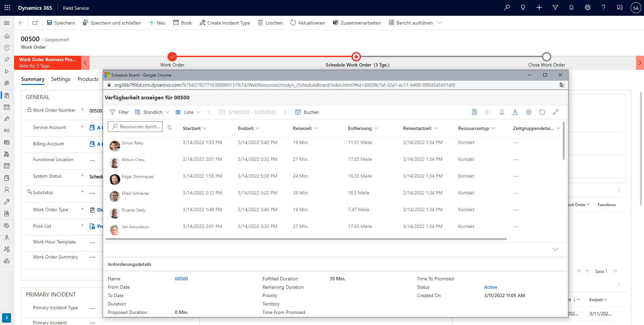Click the Zusammenarbeiten command

(357, 23)
